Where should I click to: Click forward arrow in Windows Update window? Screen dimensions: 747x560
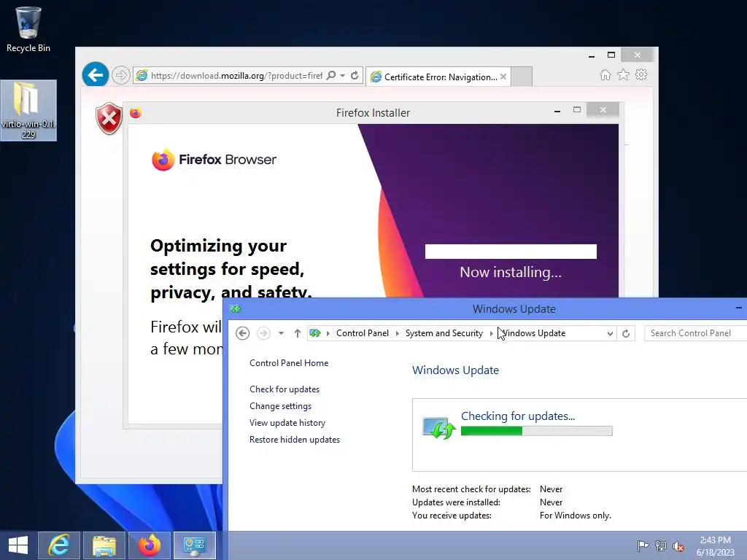click(263, 332)
